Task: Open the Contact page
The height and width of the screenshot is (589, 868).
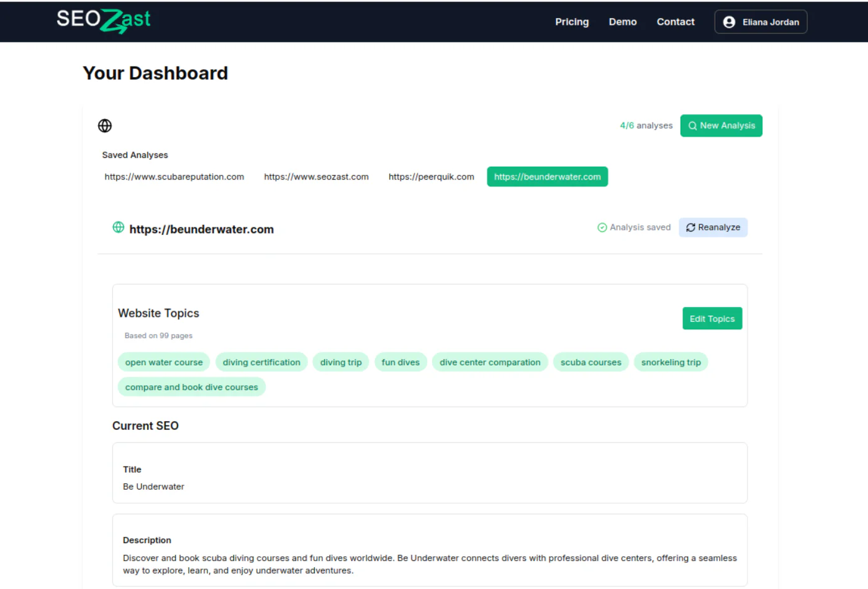Action: click(x=675, y=21)
